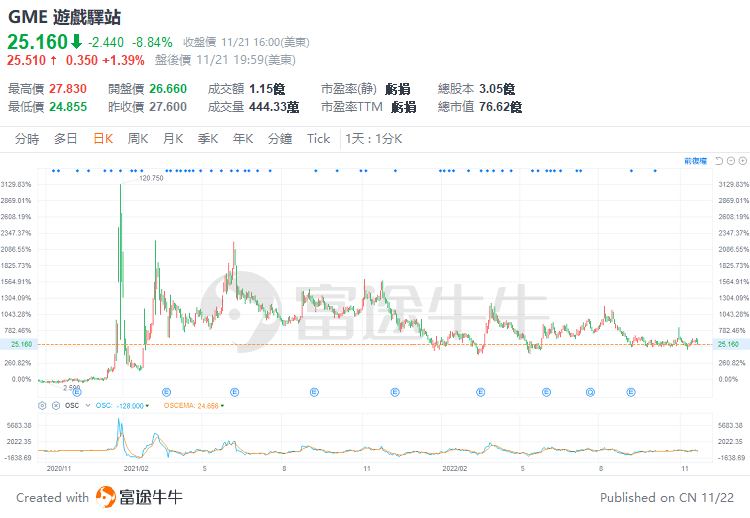The width and height of the screenshot is (750, 518).
Task: Click the left axis 25.160 price tag
Action: point(19,344)
